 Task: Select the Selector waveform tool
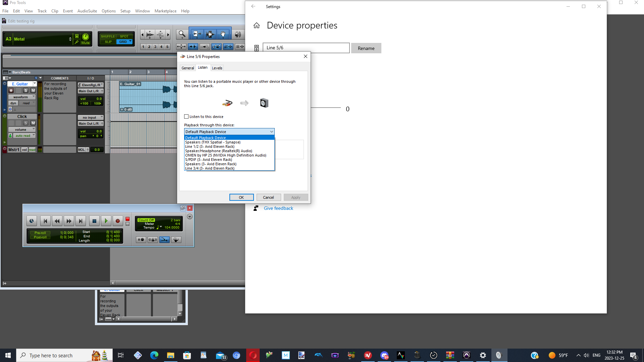click(x=210, y=34)
